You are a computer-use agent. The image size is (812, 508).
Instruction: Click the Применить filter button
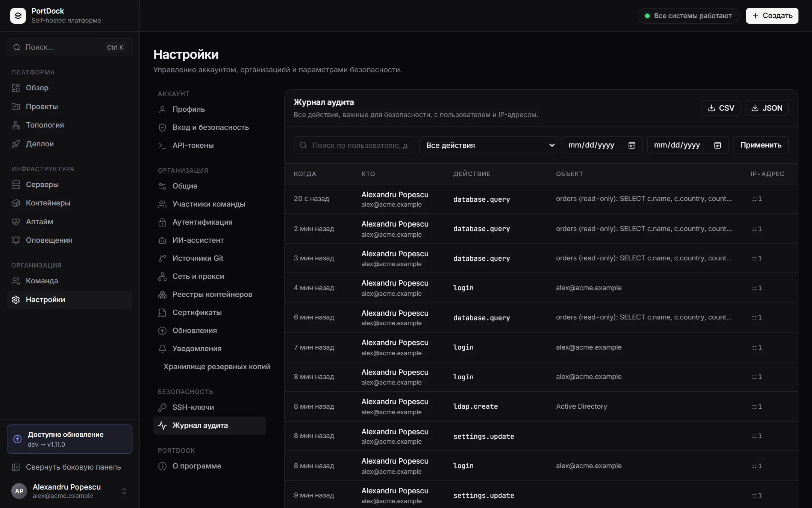tap(760, 145)
